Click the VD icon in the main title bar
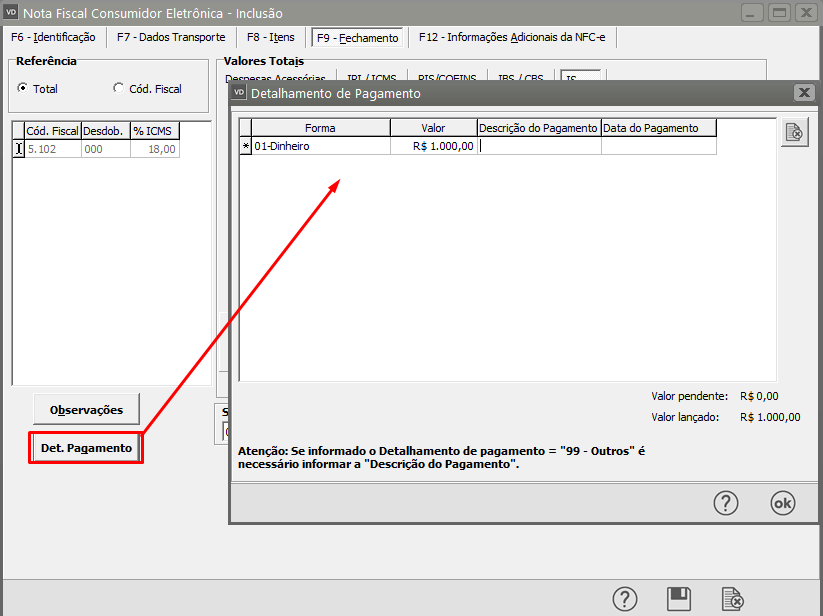 [x=12, y=13]
